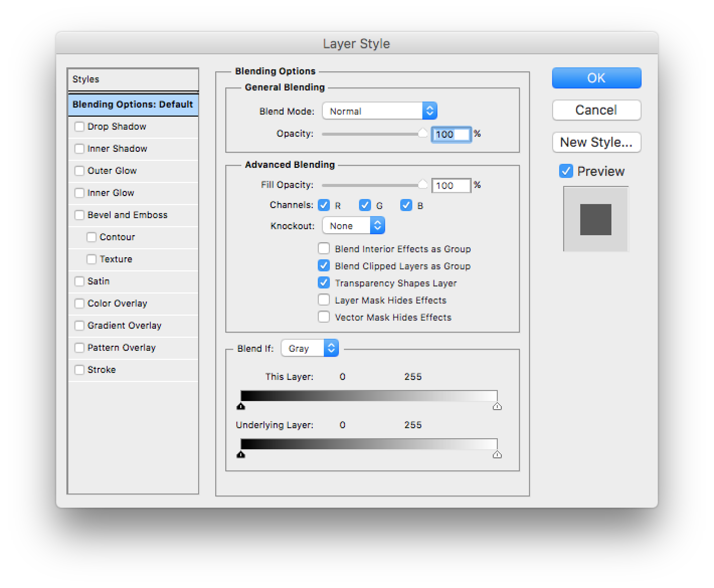
Task: Click the Fill Opacity slider handle
Action: point(423,185)
